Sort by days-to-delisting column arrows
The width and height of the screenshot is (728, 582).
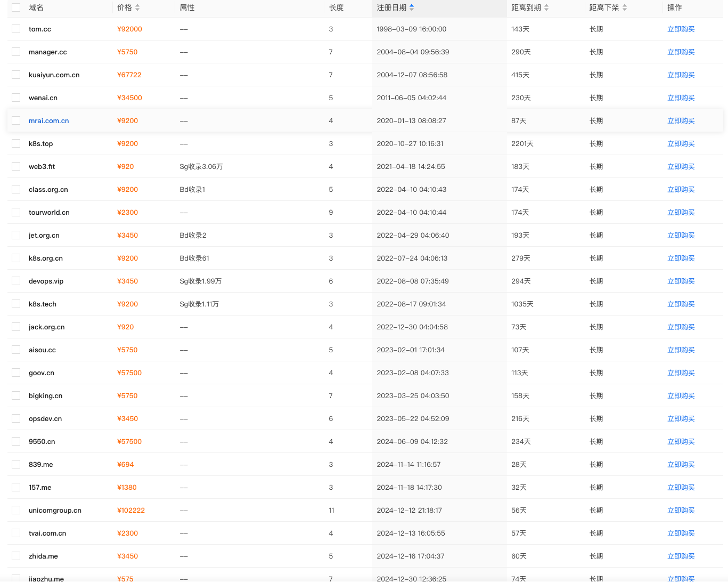point(625,7)
